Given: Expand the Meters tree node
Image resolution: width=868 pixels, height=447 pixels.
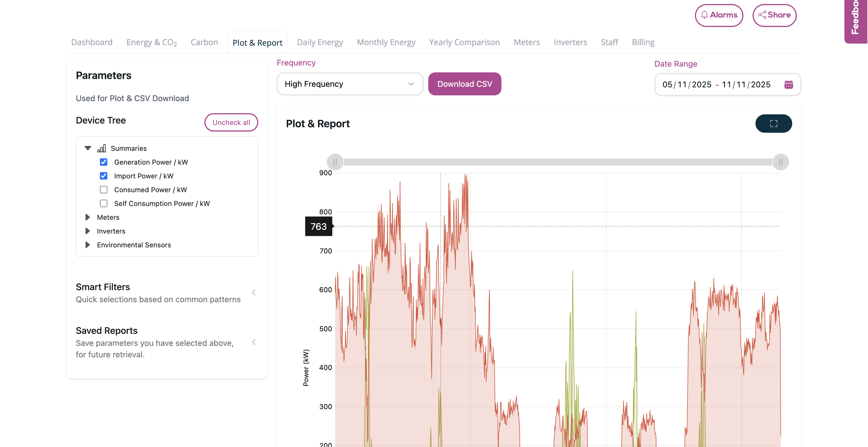Looking at the screenshot, I should tap(88, 217).
